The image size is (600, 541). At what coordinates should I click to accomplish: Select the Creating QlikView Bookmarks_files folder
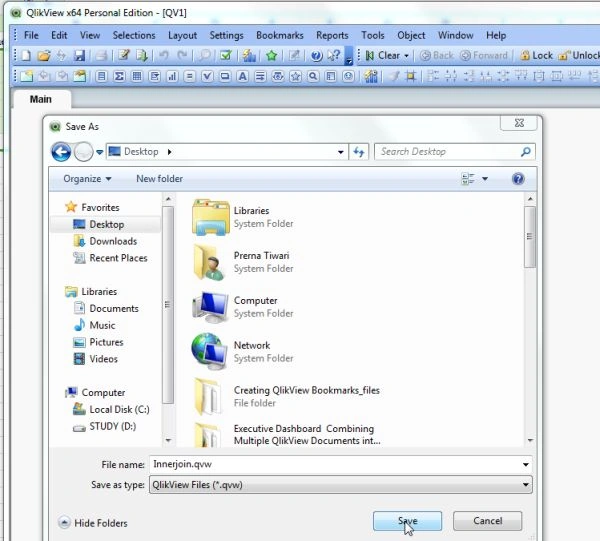(x=286, y=396)
